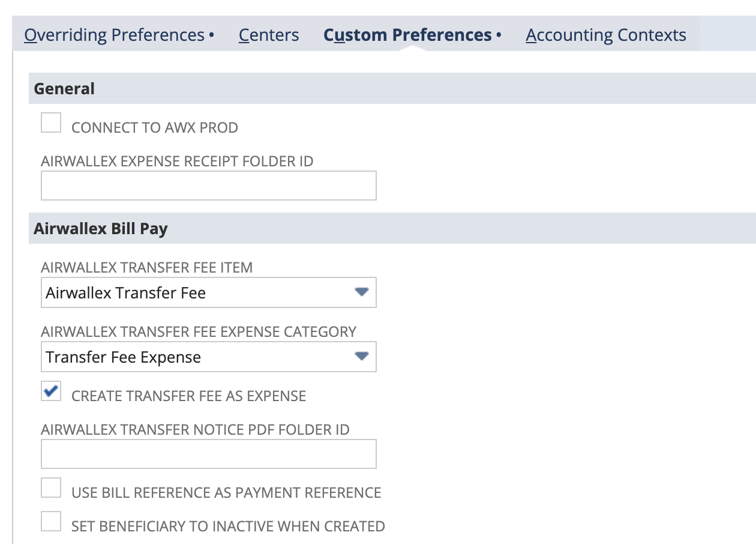Tick Use Bill Reference as Payment Reference
Viewport: 756px width, 544px height.
[51, 488]
